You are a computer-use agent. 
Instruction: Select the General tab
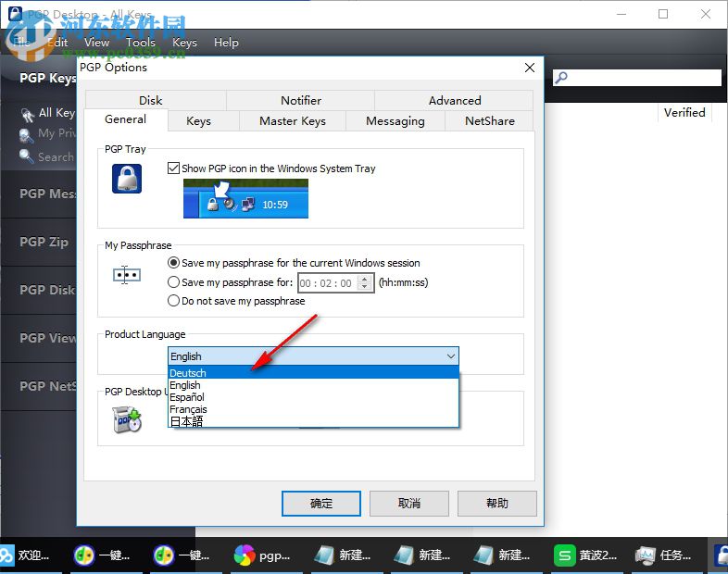point(125,119)
